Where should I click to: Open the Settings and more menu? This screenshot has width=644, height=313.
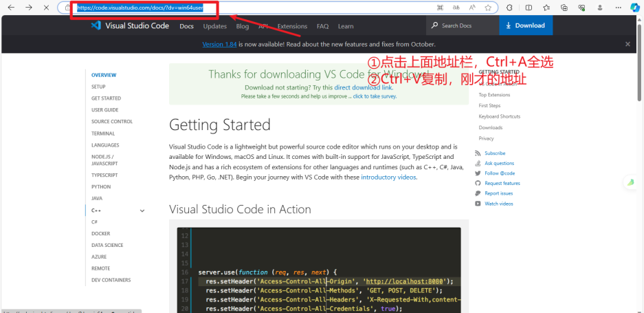tap(619, 8)
